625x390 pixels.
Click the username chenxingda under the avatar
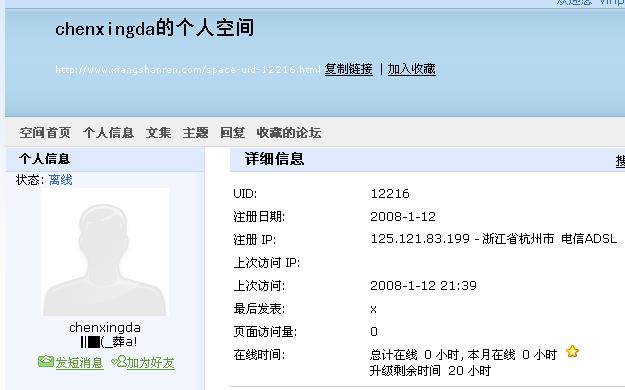(105, 328)
